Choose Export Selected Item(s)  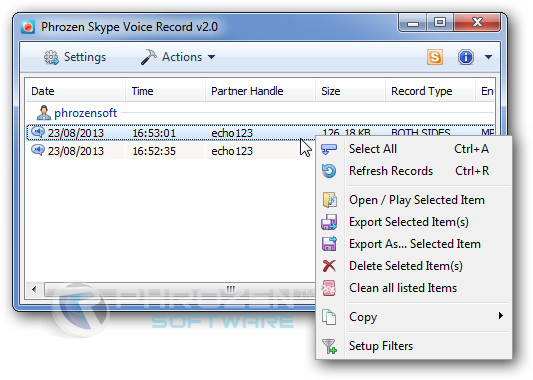pyautogui.click(x=414, y=222)
